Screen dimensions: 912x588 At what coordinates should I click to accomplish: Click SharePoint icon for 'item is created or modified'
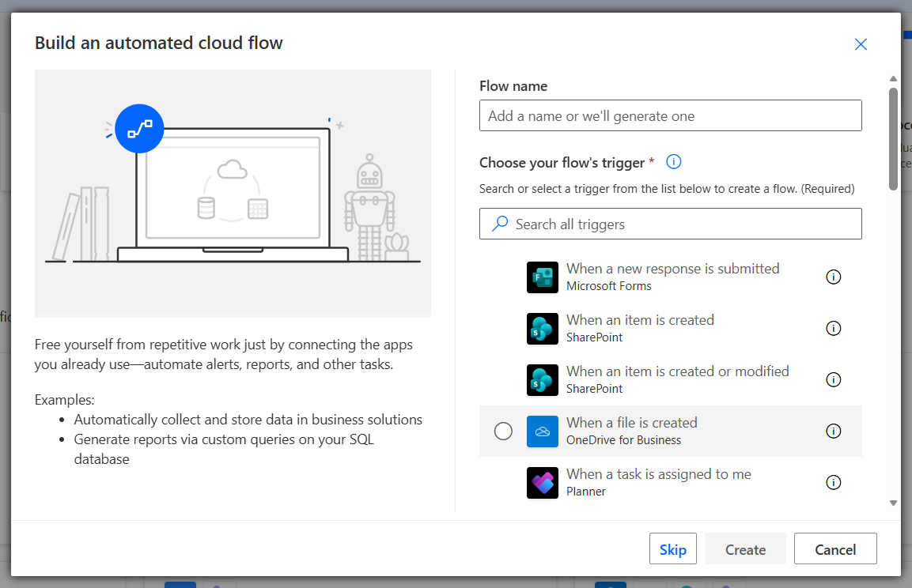542,380
